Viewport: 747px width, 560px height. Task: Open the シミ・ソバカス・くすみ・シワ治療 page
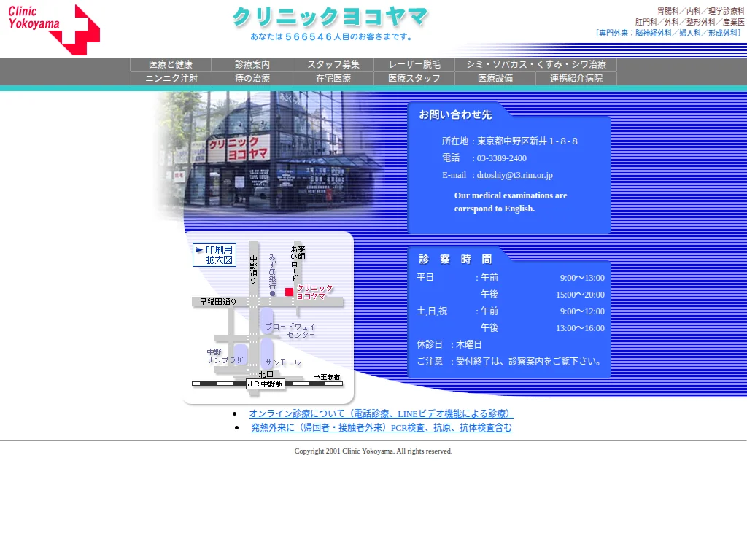point(534,64)
